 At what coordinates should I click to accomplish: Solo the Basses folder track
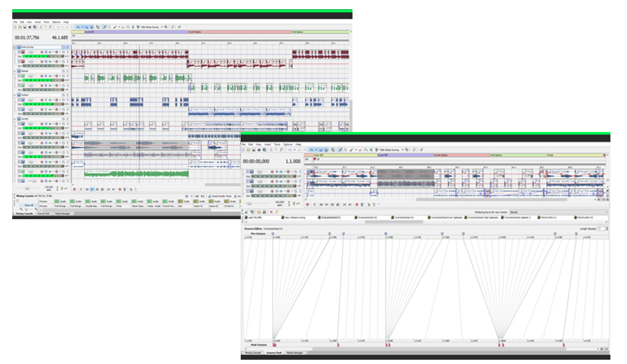click(66, 71)
